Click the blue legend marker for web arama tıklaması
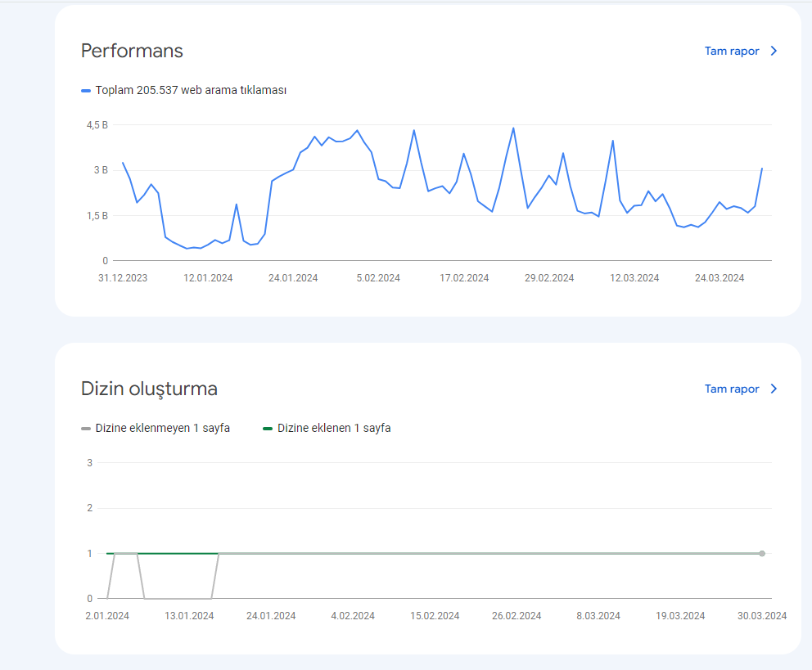The height and width of the screenshot is (670, 812). [86, 91]
